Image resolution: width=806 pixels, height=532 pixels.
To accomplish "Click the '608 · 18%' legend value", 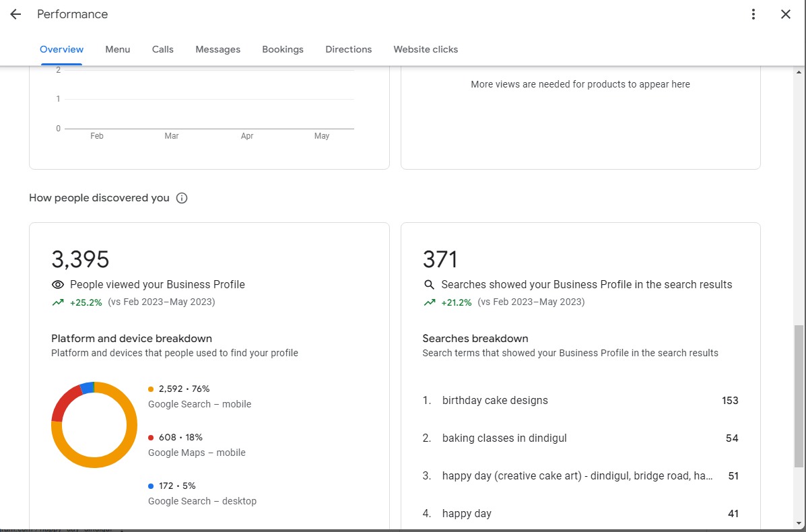I will tap(180, 438).
